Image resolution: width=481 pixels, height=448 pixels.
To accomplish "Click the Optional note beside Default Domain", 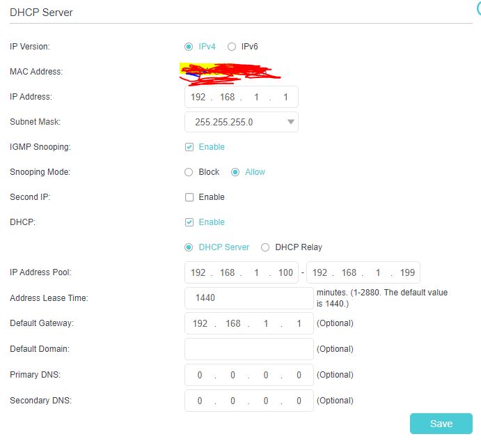I will 335,349.
